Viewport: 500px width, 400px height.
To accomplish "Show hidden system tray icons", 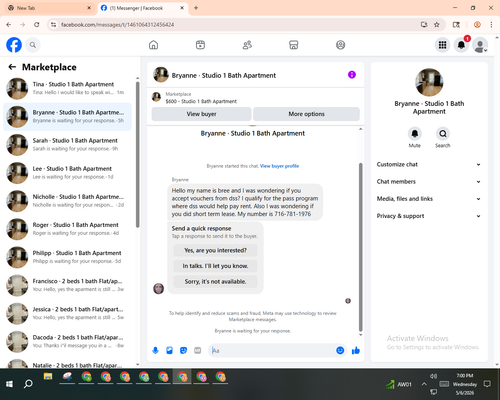I will click(424, 384).
